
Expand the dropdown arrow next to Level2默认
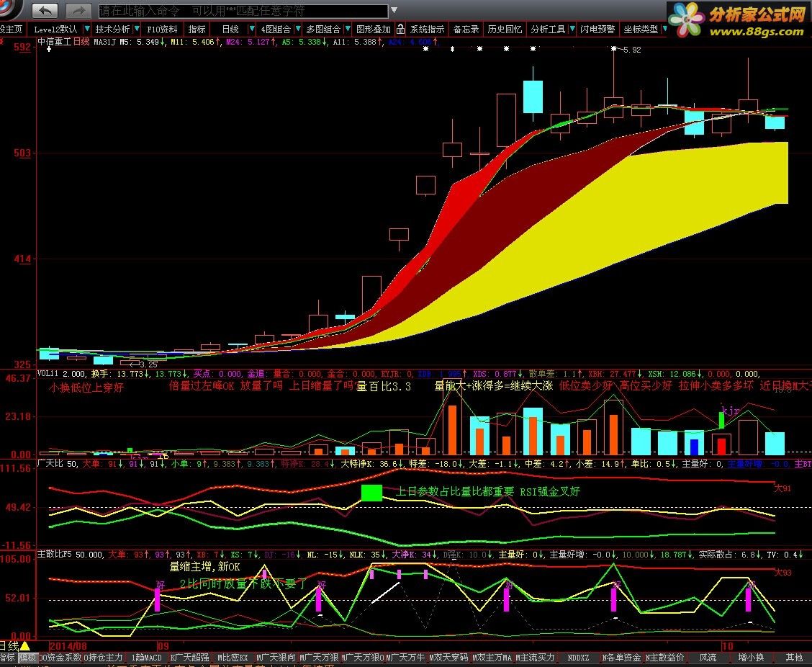[x=87, y=29]
